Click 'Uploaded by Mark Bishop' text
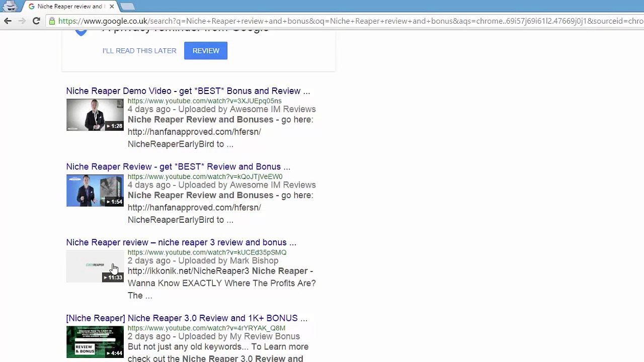Viewport: 644px width, 362px height. click(x=228, y=261)
